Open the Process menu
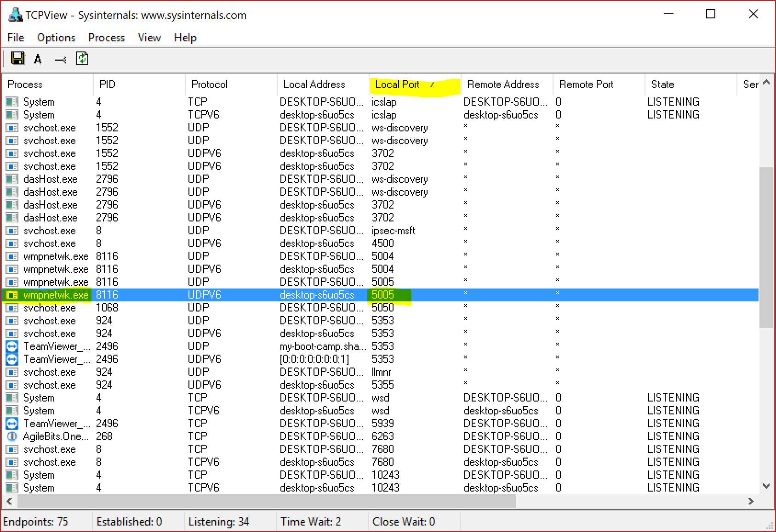Screen dimensions: 776x532 coord(107,38)
